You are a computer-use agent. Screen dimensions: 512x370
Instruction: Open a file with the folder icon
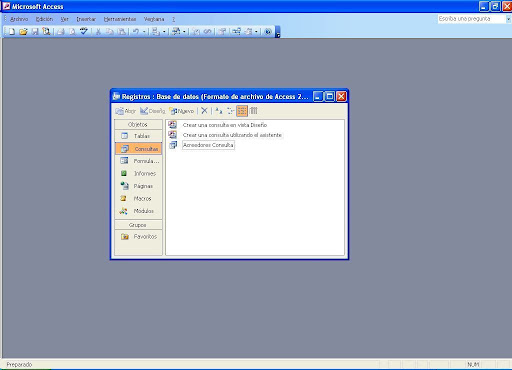[23, 32]
